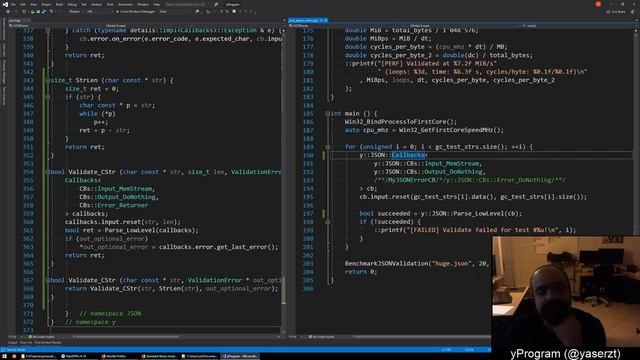
Task: Click Benchmark2JSONValidation call on line 203
Action: [387, 264]
